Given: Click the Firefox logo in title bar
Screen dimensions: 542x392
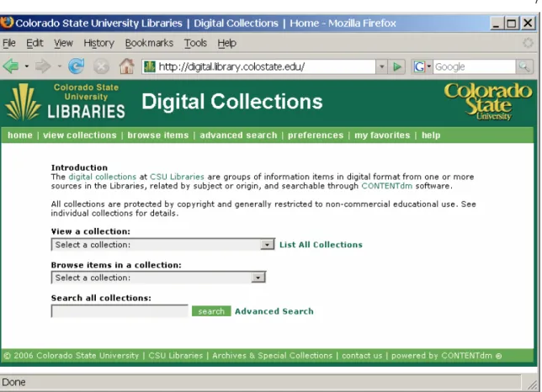Looking at the screenshot, I should [7, 23].
